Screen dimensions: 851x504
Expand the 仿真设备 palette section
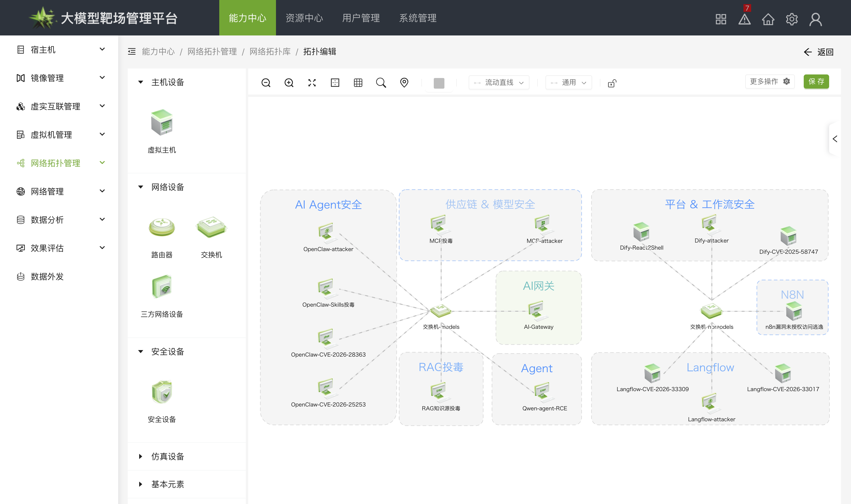pos(141,456)
